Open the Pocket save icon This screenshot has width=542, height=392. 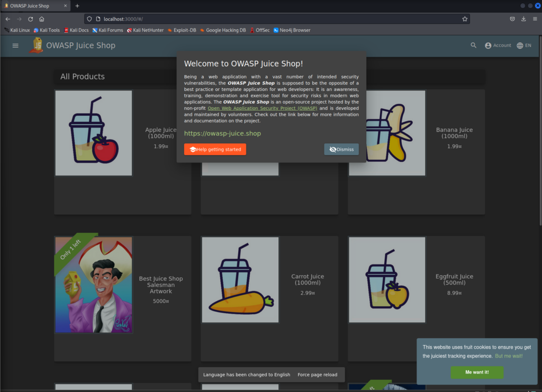pos(512,19)
